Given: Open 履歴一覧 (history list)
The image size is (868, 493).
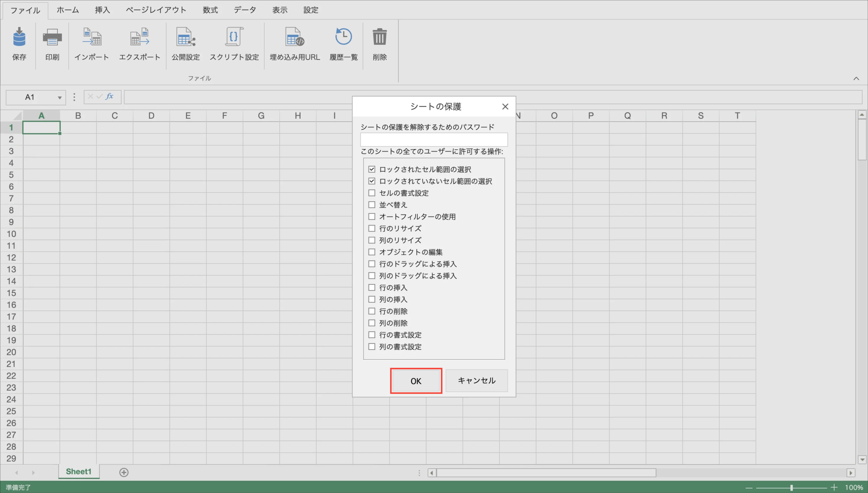Looking at the screenshot, I should (344, 37).
